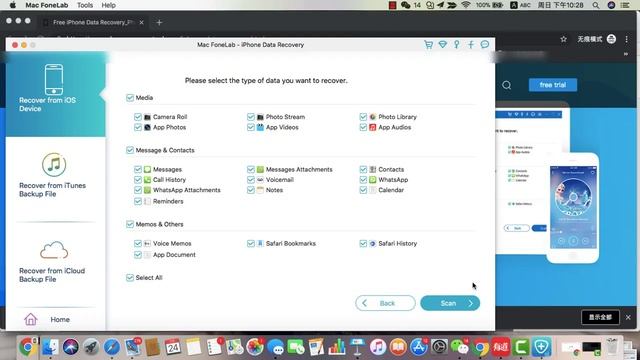Screen dimensions: 640x360
Task: Open Spotlight search in the menu bar
Action: coord(596,5)
